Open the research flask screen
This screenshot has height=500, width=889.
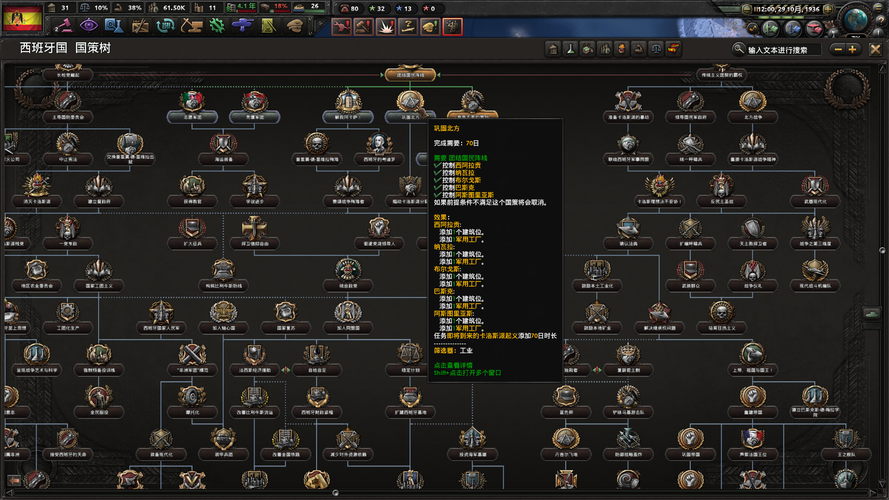[114, 26]
